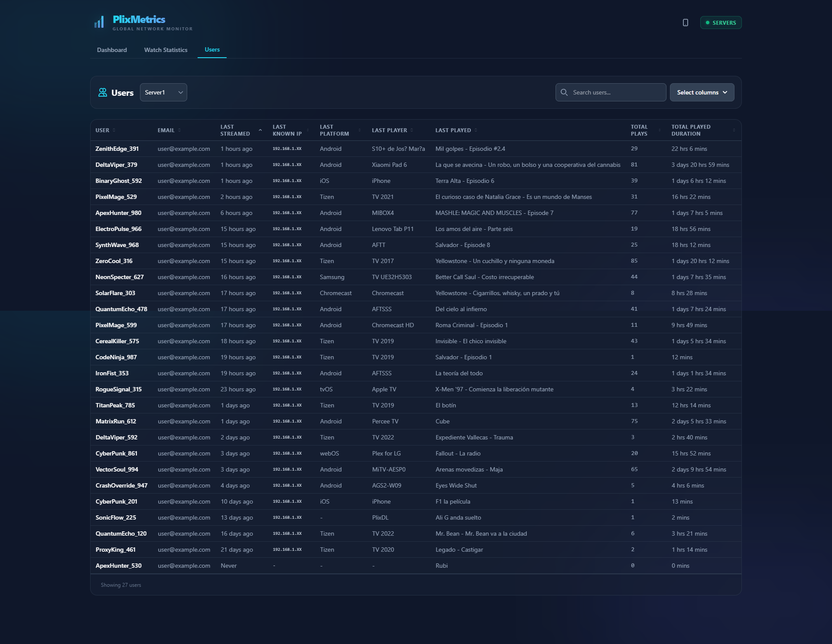Sort by LAST PLAYED column arrows
The image size is (832, 644).
(476, 130)
